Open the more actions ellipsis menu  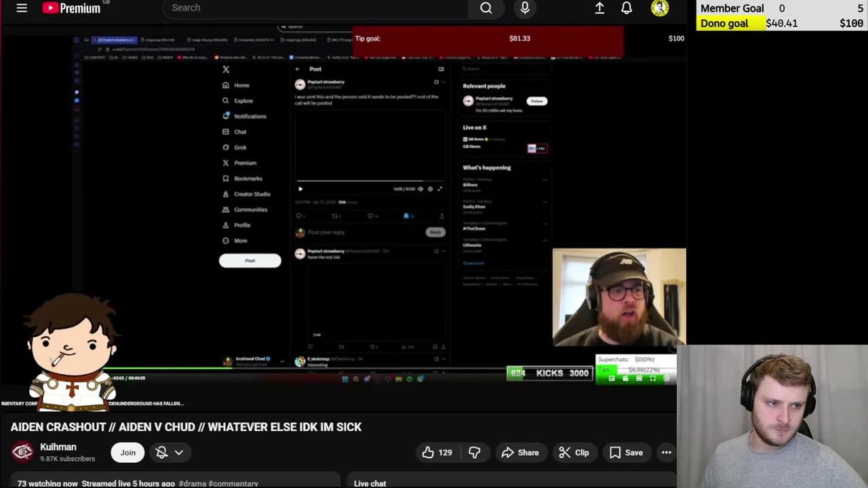[667, 453]
